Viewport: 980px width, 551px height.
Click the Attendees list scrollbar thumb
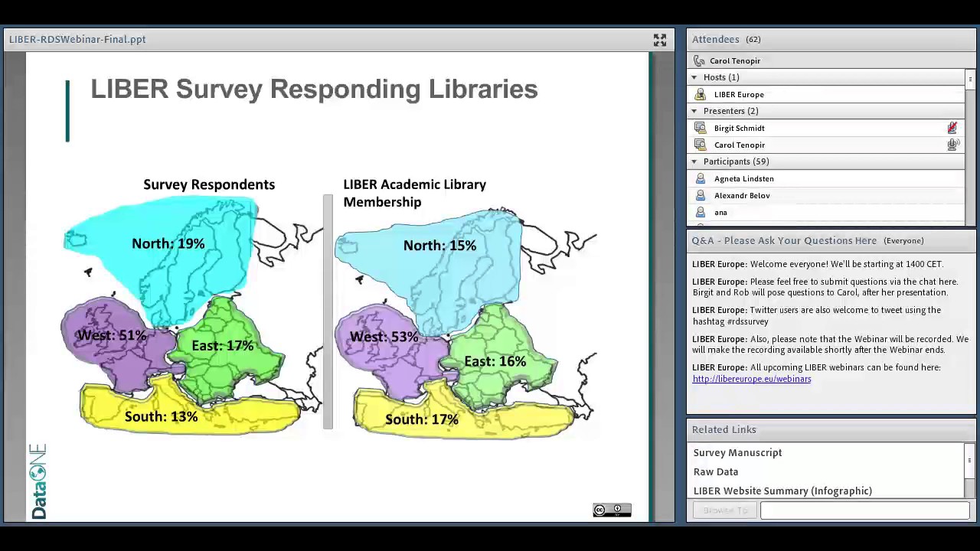tap(970, 79)
